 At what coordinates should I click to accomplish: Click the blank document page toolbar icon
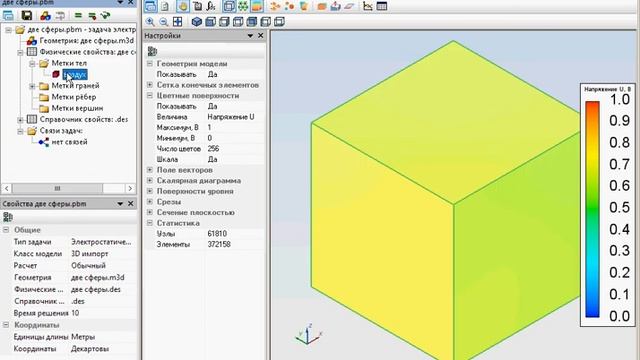[165, 6]
